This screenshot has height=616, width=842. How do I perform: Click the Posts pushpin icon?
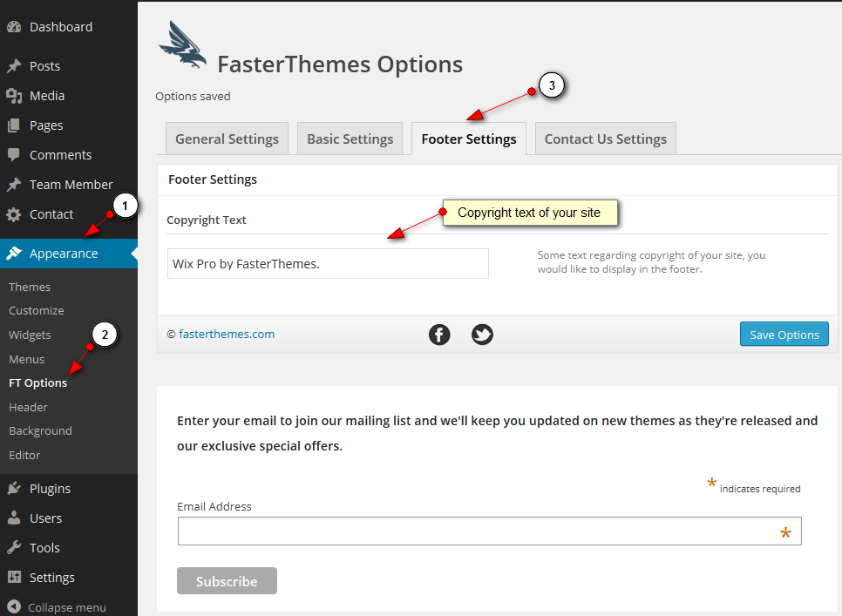tap(14, 66)
